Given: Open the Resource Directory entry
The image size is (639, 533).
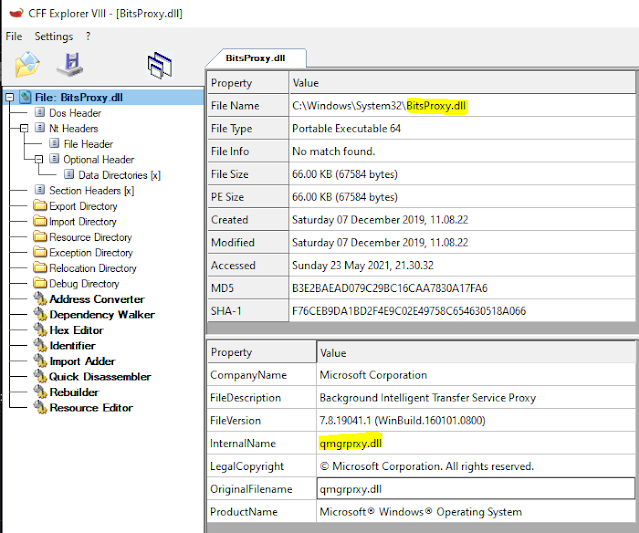Looking at the screenshot, I should [90, 237].
